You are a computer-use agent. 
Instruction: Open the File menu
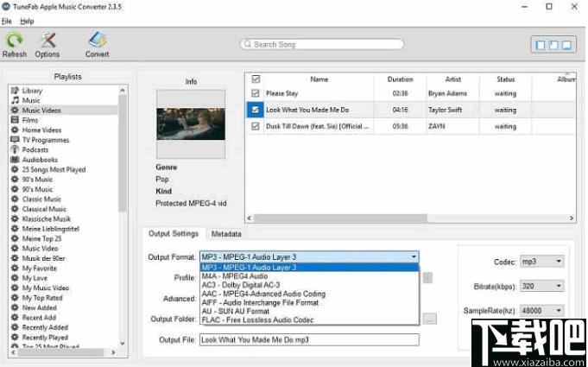click(7, 21)
